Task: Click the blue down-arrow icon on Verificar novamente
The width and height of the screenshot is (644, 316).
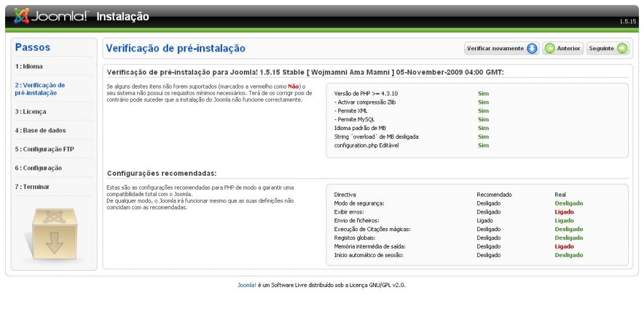Action: pos(532,48)
